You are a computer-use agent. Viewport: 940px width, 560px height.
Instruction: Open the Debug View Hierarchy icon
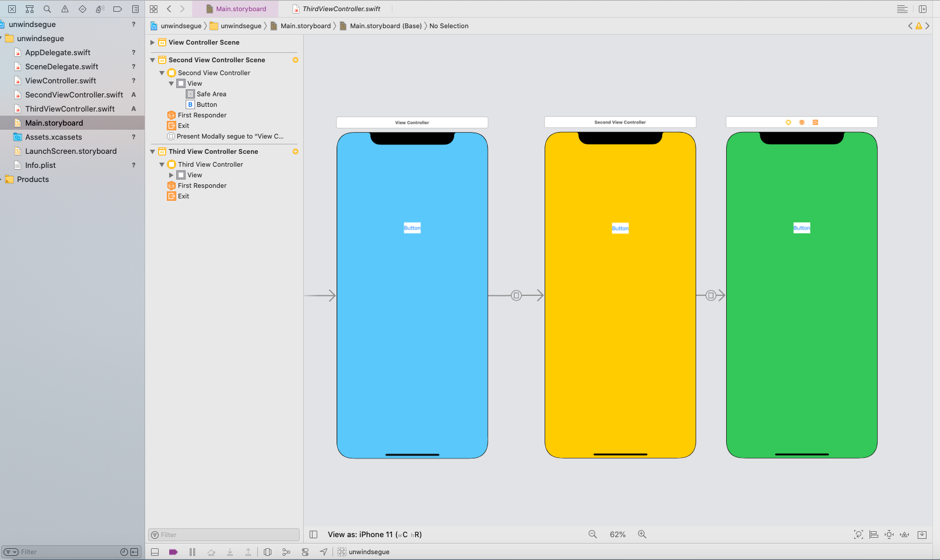click(x=267, y=552)
